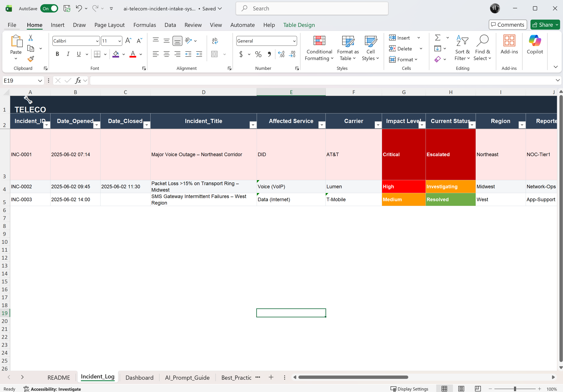The image size is (563, 392).
Task: Click the Wrap Text icon
Action: tap(215, 41)
